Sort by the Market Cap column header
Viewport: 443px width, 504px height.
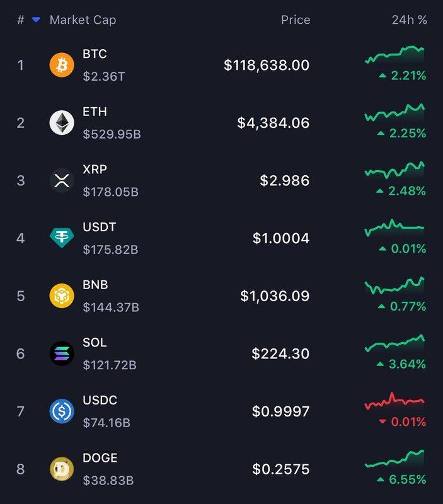pyautogui.click(x=83, y=20)
